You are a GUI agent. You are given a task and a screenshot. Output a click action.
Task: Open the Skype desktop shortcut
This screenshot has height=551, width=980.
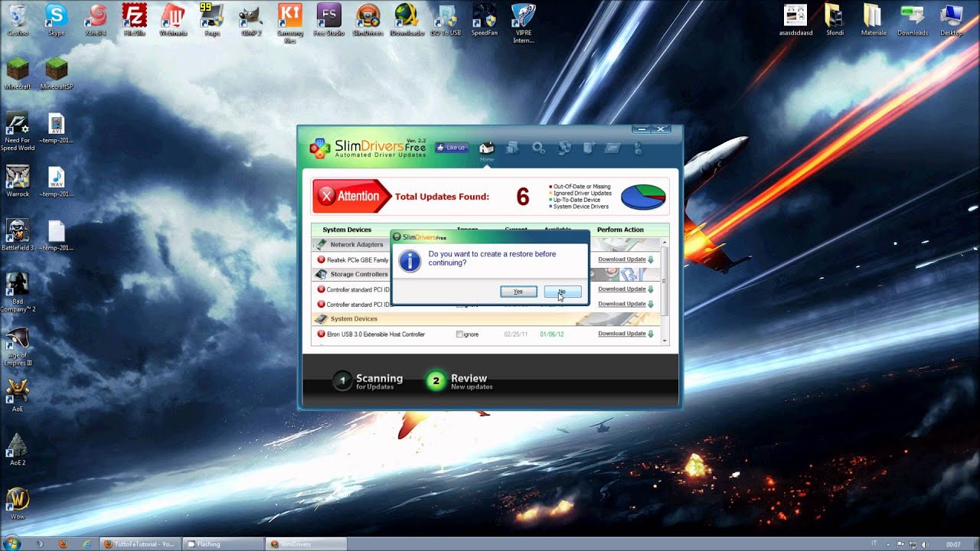(x=56, y=19)
